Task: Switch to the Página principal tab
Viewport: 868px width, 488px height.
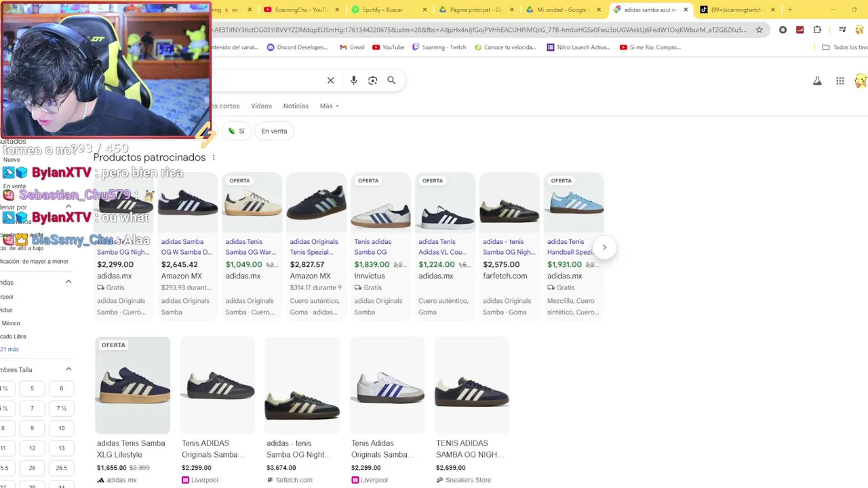Action: [x=475, y=9]
